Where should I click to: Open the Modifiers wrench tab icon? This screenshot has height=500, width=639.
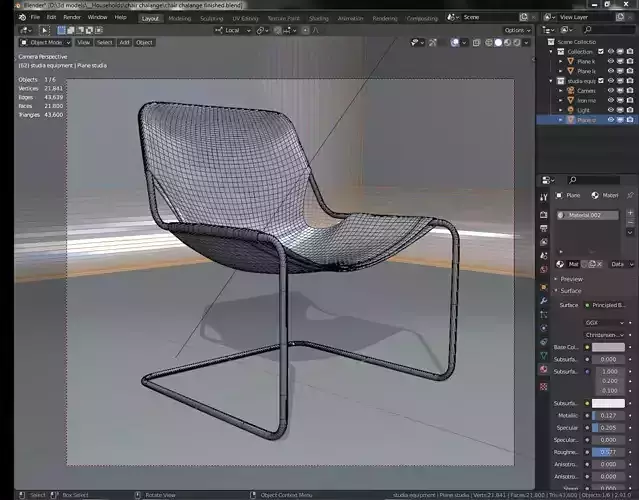coord(544,301)
